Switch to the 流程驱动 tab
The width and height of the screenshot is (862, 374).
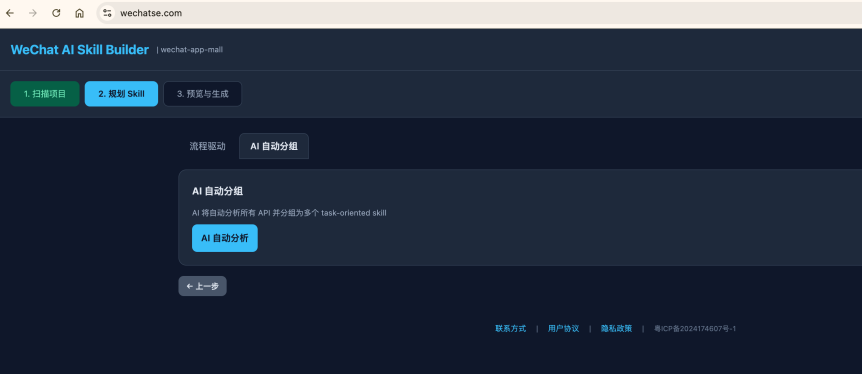(207, 146)
